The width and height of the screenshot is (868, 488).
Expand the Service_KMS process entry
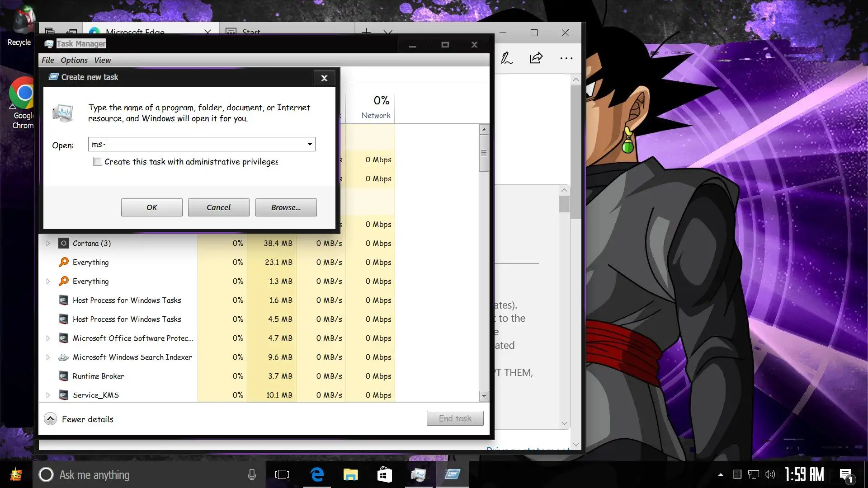click(48, 395)
